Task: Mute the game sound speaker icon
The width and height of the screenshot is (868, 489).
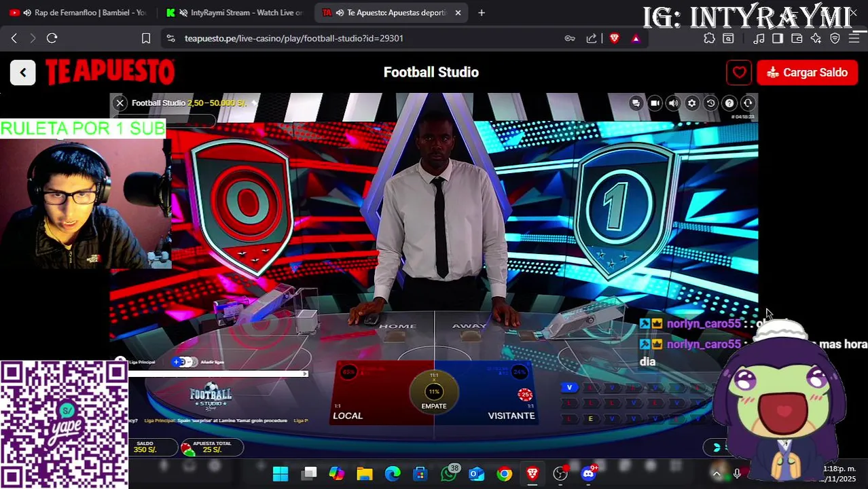Action: pos(673,103)
